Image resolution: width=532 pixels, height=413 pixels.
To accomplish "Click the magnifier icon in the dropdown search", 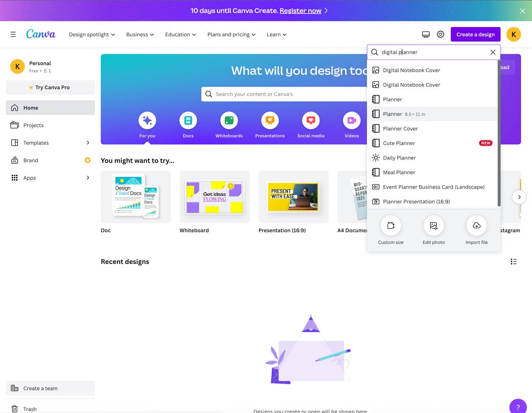I will click(375, 52).
